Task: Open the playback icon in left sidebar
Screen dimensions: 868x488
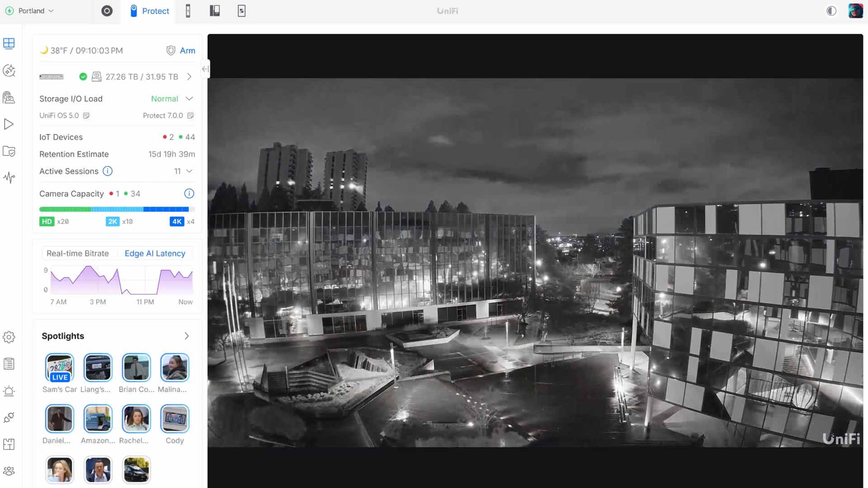Action: point(9,124)
